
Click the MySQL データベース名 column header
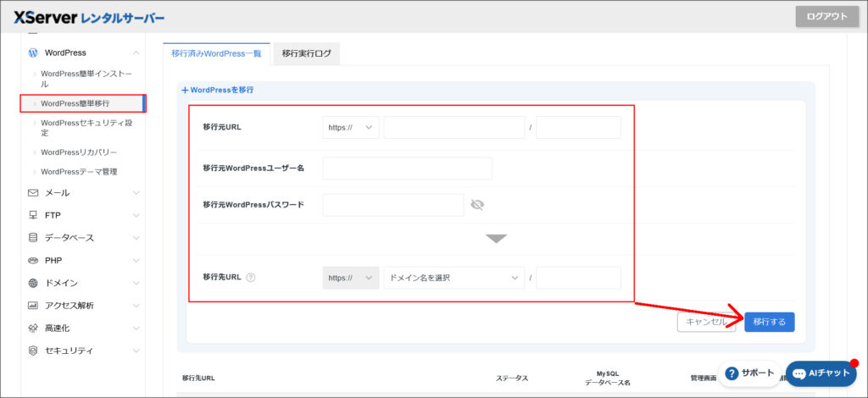pos(607,379)
